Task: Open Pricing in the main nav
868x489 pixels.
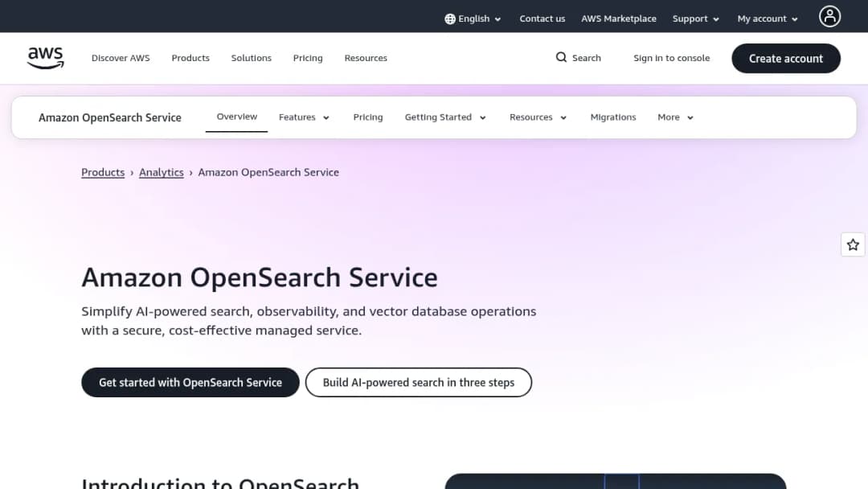Action: click(308, 58)
